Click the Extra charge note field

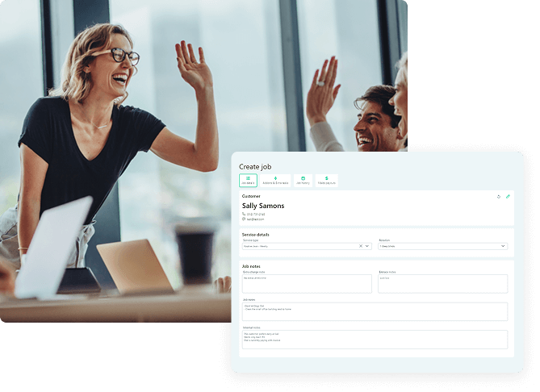(x=307, y=284)
